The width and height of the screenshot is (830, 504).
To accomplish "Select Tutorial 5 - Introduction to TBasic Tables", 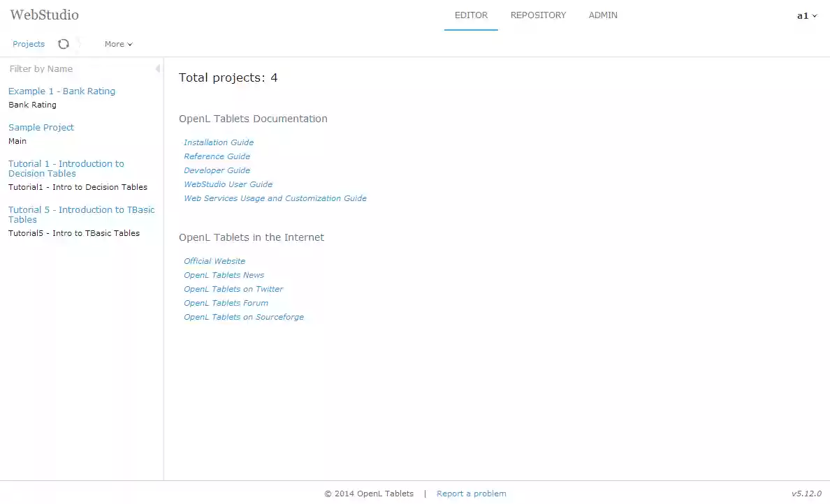I will pos(81,214).
